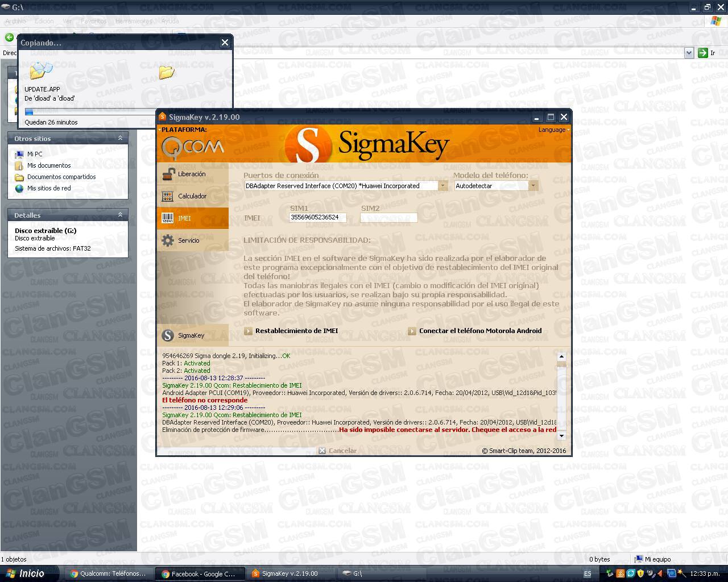The width and height of the screenshot is (728, 582).
Task: Click the log scrollbar up arrow
Action: pos(561,356)
